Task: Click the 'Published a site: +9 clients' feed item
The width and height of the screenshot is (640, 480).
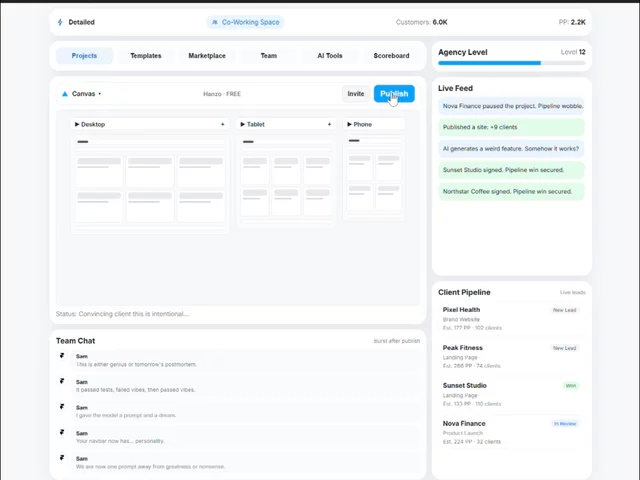Action: [511, 127]
